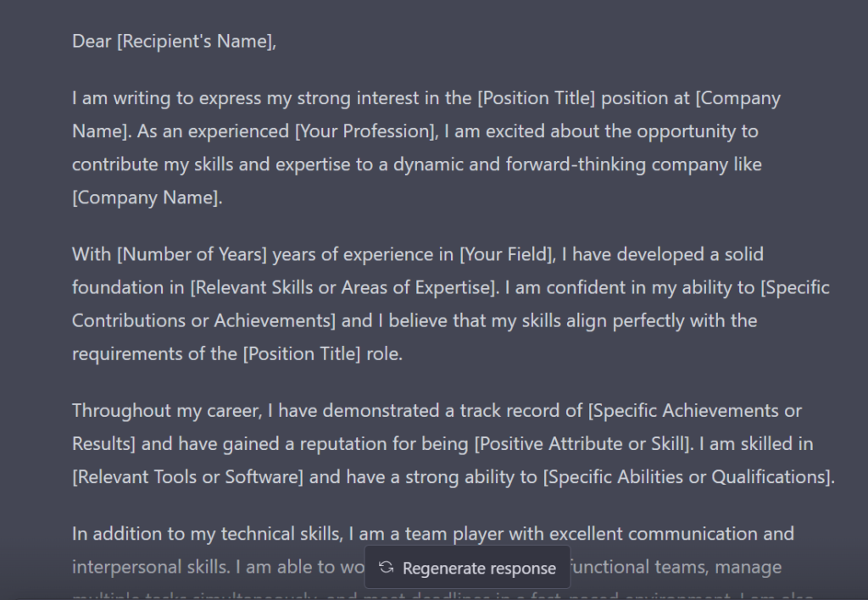Screen dimensions: 868x600
Task: Click the circular arrows regenerate icon
Action: 387,567
